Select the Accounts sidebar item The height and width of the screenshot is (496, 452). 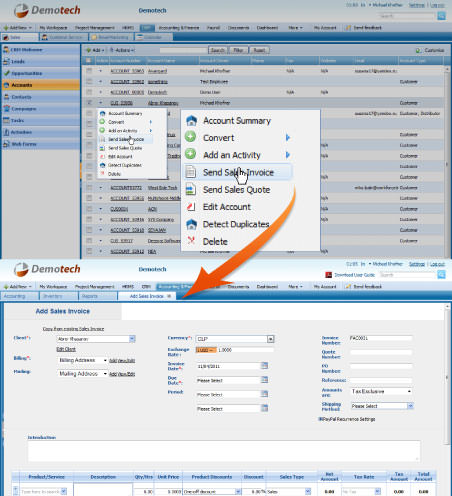pyautogui.click(x=40, y=85)
